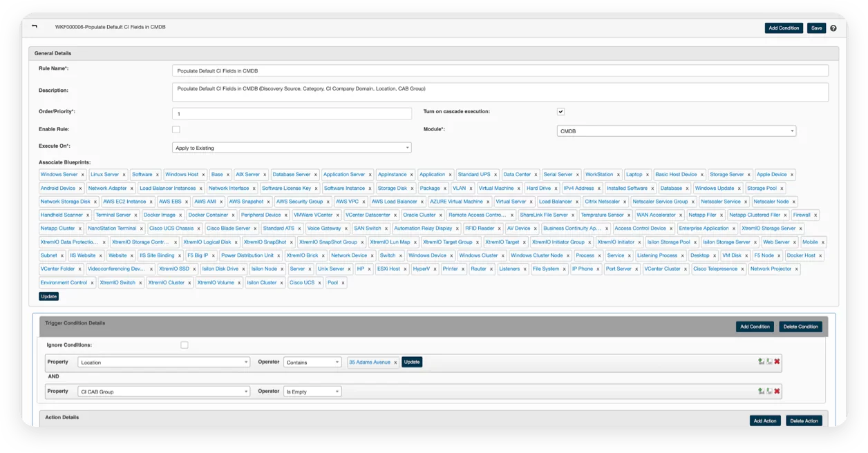Viewport: 868px width, 453px height.
Task: Remove the Windows Server blueprint tag
Action: 83,175
